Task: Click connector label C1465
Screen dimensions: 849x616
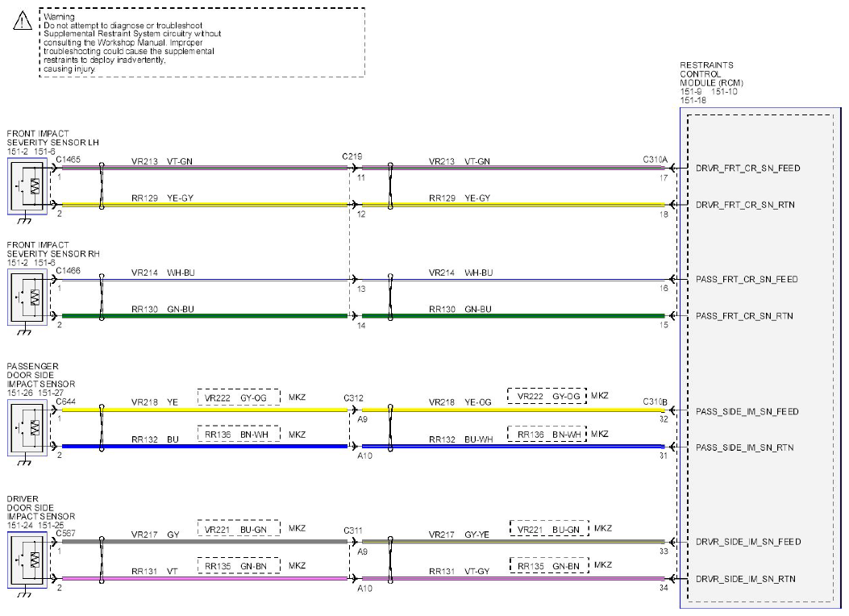Action: [69, 159]
